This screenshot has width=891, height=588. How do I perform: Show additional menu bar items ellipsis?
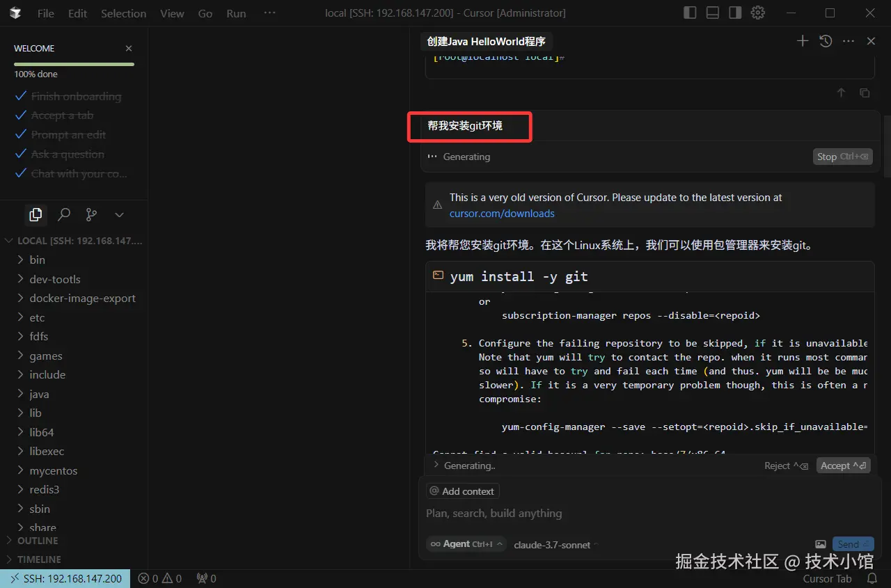pyautogui.click(x=269, y=13)
